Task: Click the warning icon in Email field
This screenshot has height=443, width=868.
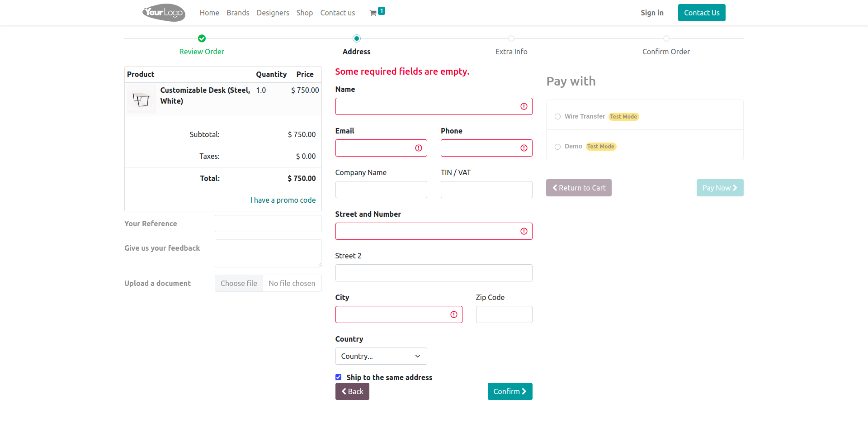Action: [x=419, y=148]
